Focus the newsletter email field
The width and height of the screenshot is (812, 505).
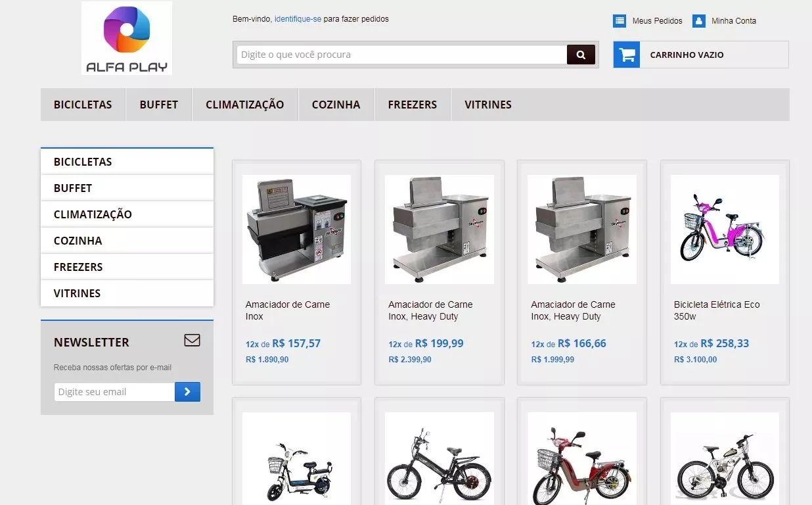(114, 392)
